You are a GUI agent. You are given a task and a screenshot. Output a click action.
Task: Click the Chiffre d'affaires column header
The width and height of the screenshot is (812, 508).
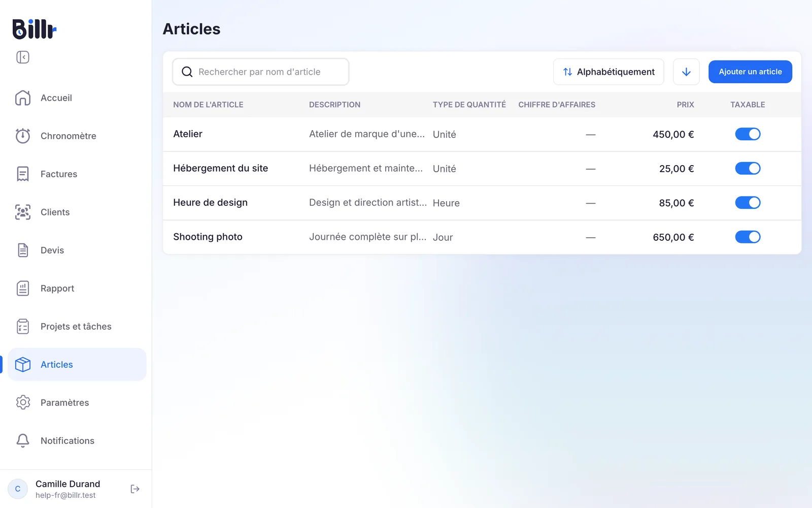[557, 105]
